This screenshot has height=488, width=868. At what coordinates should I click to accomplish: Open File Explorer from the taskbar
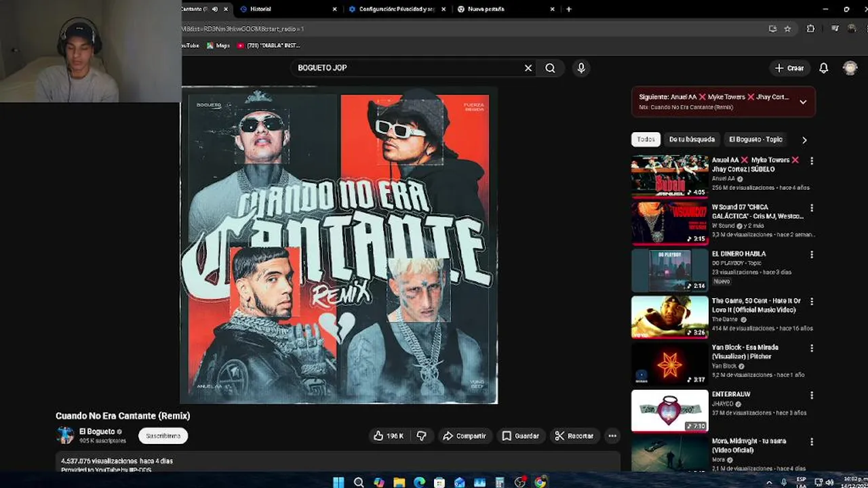click(399, 482)
